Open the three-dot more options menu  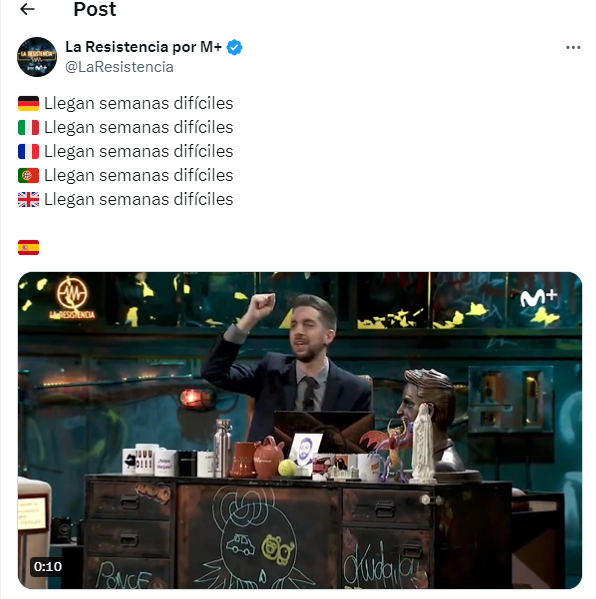pyautogui.click(x=573, y=47)
